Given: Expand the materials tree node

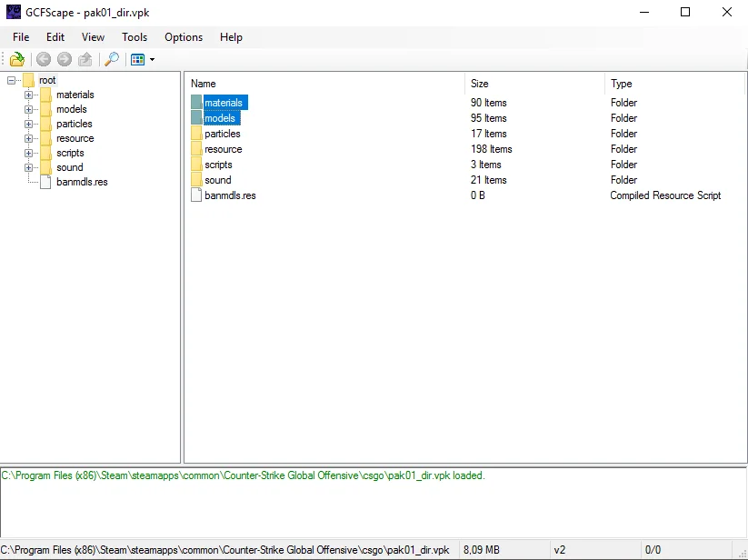Looking at the screenshot, I should tap(28, 95).
